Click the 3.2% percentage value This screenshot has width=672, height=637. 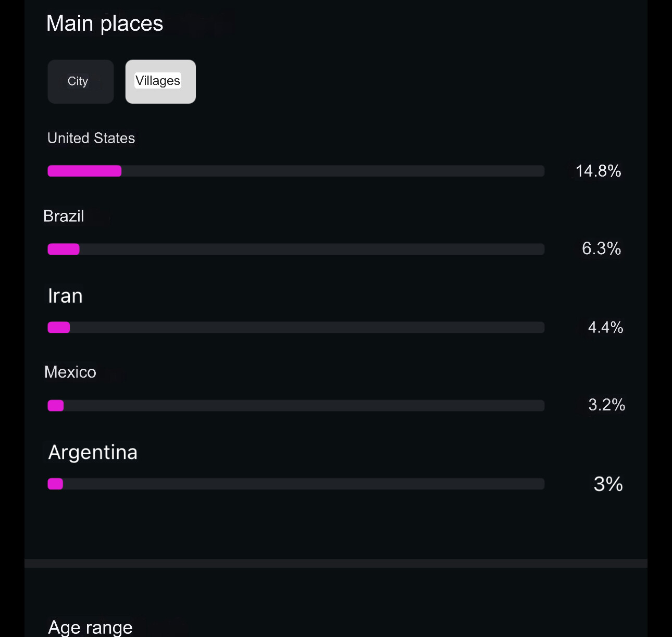[x=606, y=405]
